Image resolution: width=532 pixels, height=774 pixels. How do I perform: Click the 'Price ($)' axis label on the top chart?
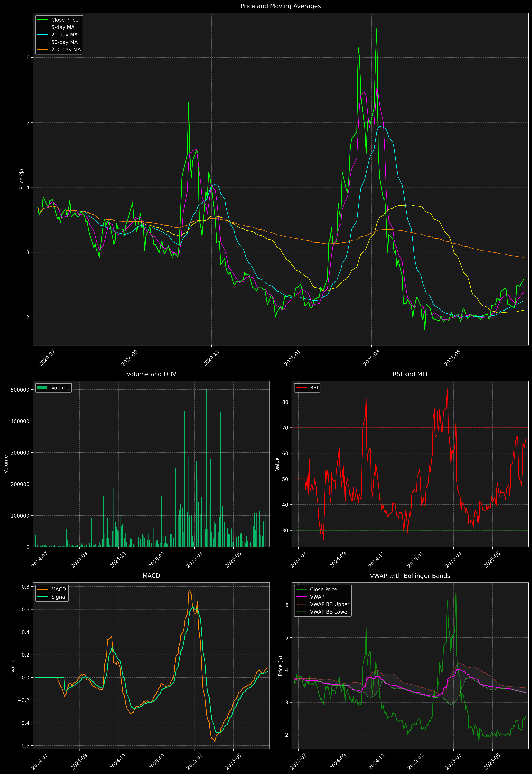click(x=22, y=179)
